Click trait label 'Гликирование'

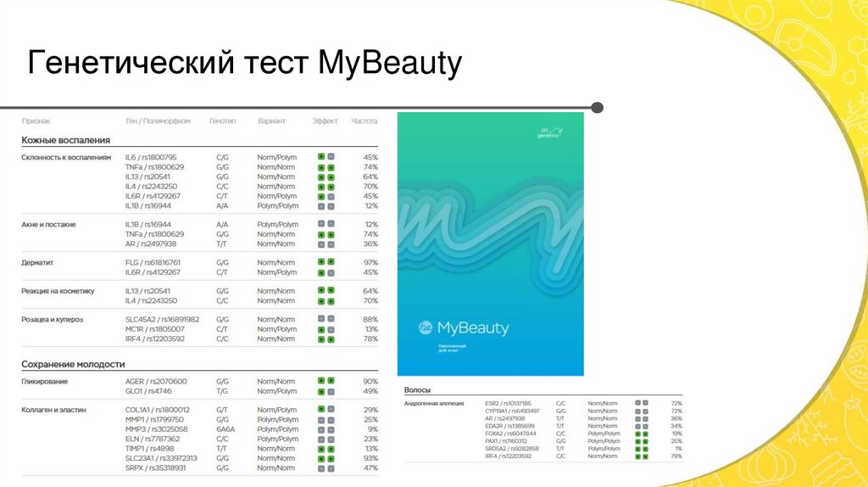pos(45,382)
